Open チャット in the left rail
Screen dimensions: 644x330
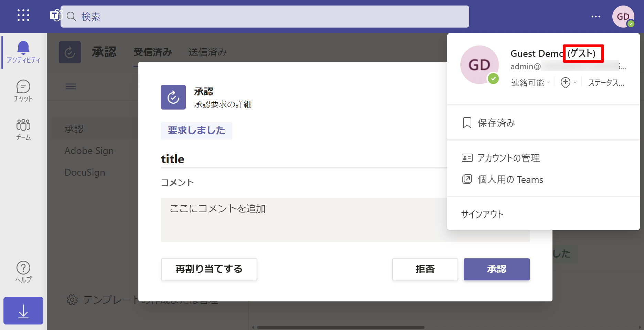pos(23,91)
